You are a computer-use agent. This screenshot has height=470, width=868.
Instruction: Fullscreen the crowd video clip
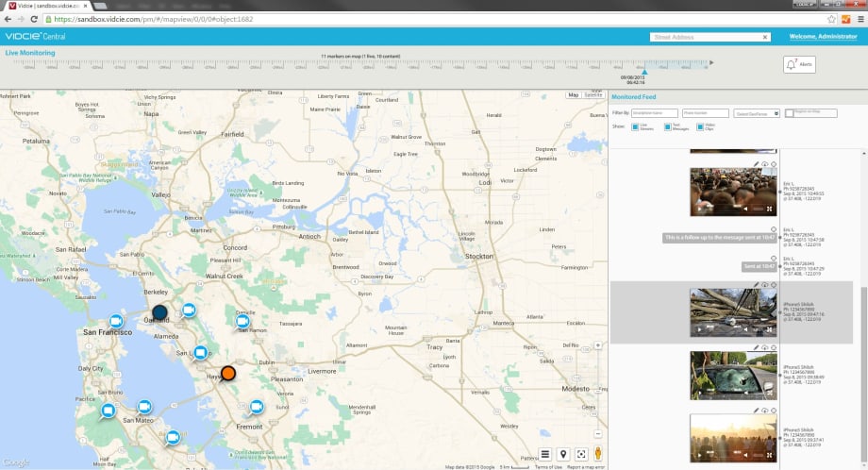click(x=770, y=209)
